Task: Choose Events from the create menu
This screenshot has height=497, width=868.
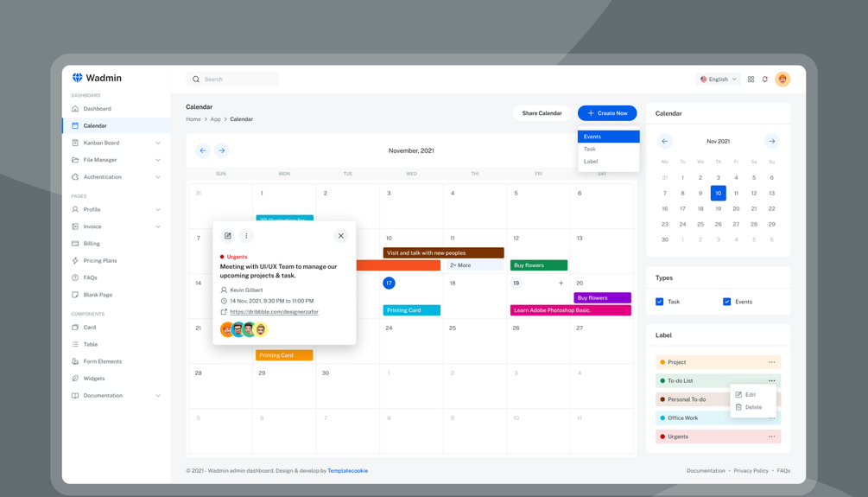Action: tap(608, 137)
